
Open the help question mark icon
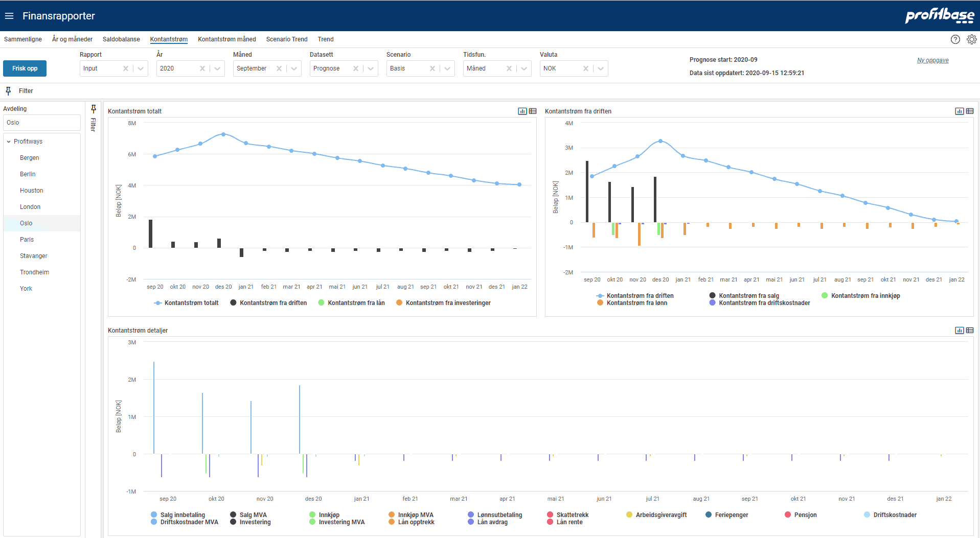(955, 39)
